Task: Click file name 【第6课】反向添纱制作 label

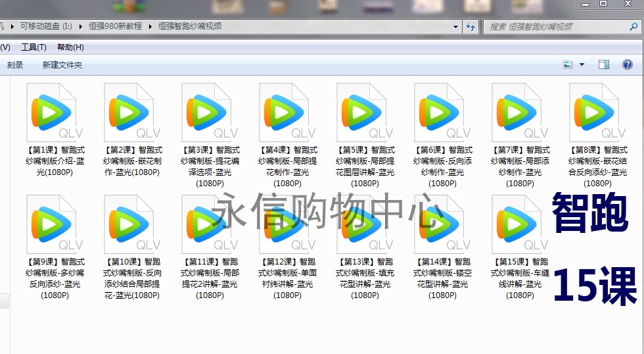Action: pyautogui.click(x=443, y=166)
